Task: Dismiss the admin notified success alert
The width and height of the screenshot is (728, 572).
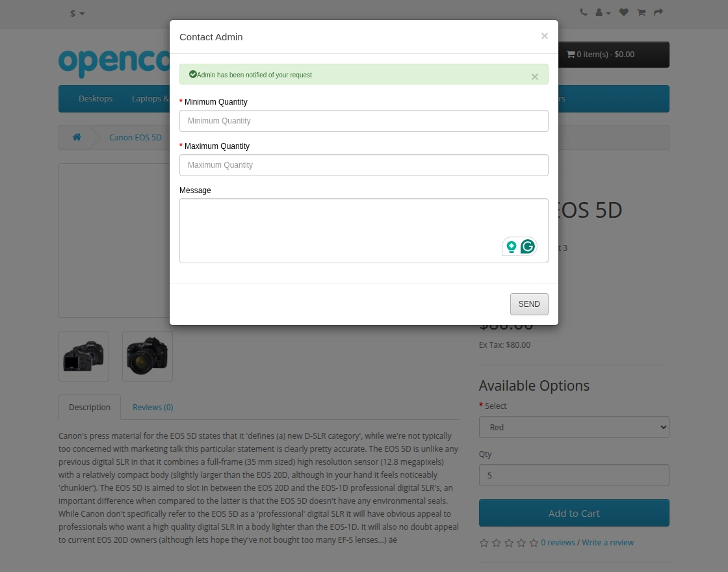Action: point(535,77)
